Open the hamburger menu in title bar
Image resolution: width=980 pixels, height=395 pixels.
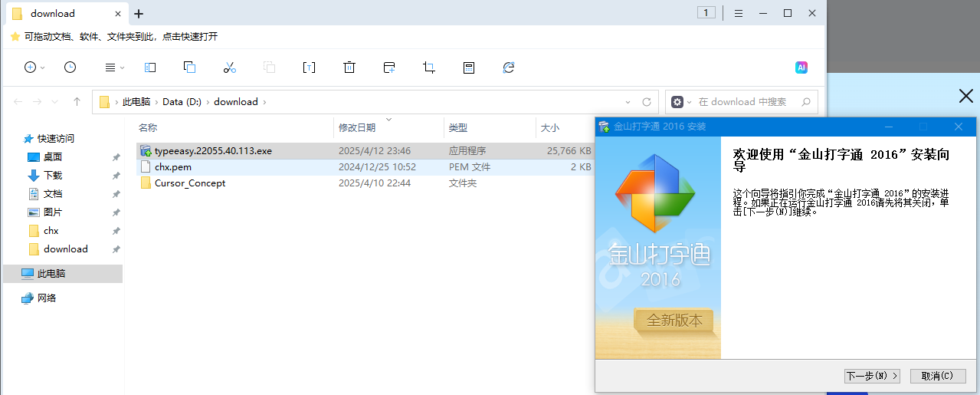tap(739, 13)
